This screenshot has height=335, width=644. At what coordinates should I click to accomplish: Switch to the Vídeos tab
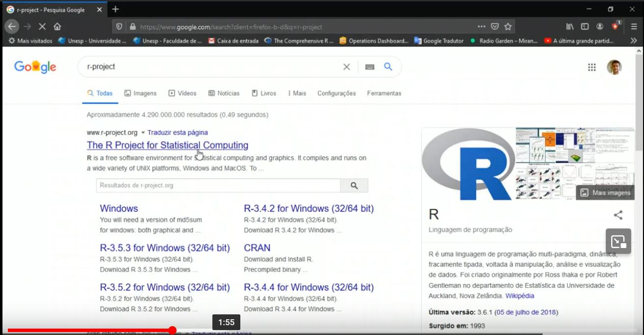pos(182,93)
